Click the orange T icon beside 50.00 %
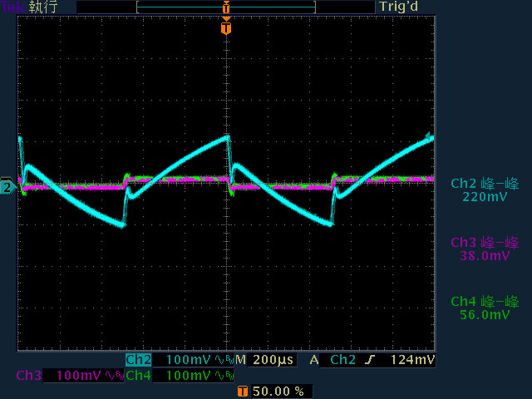The width and height of the screenshot is (532, 399). [x=243, y=392]
